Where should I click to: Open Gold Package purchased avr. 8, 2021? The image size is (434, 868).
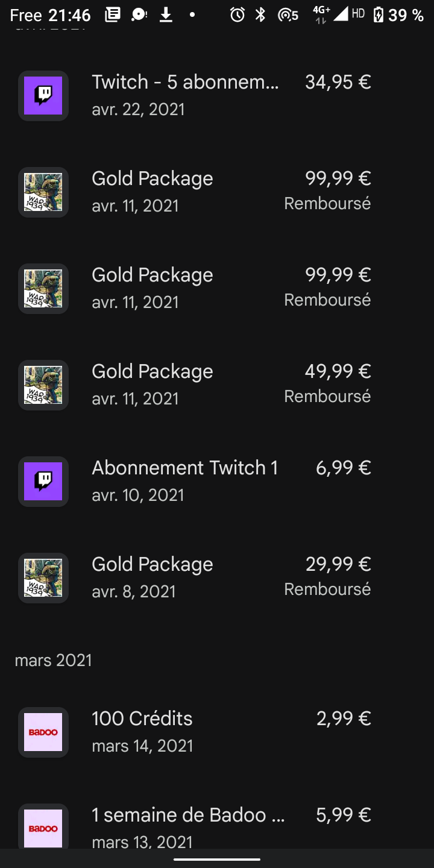click(x=217, y=578)
